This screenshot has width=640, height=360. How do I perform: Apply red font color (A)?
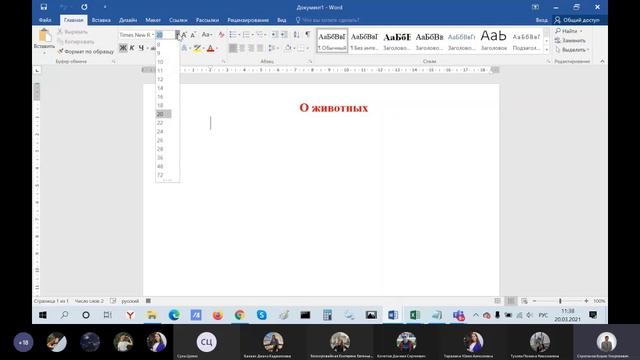(210, 48)
